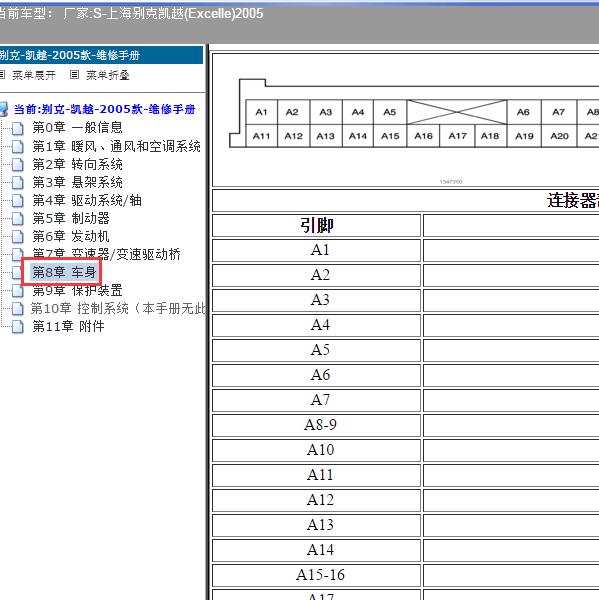599x600 pixels.
Task: Click page icon next to 第10章 控制系统
Action: 18,309
